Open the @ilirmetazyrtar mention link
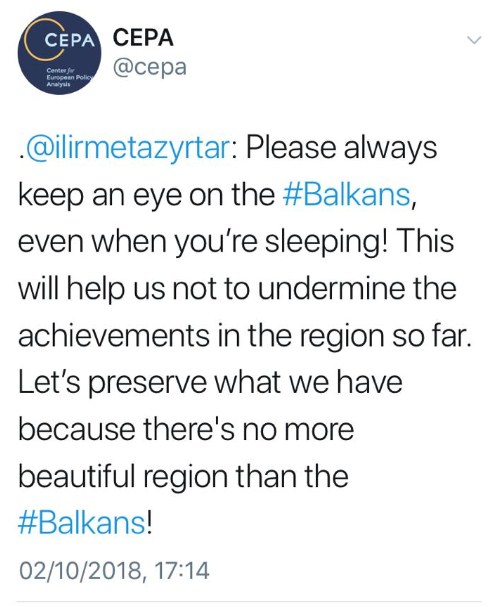Image resolution: width=498 pixels, height=607 pixels. (127, 147)
